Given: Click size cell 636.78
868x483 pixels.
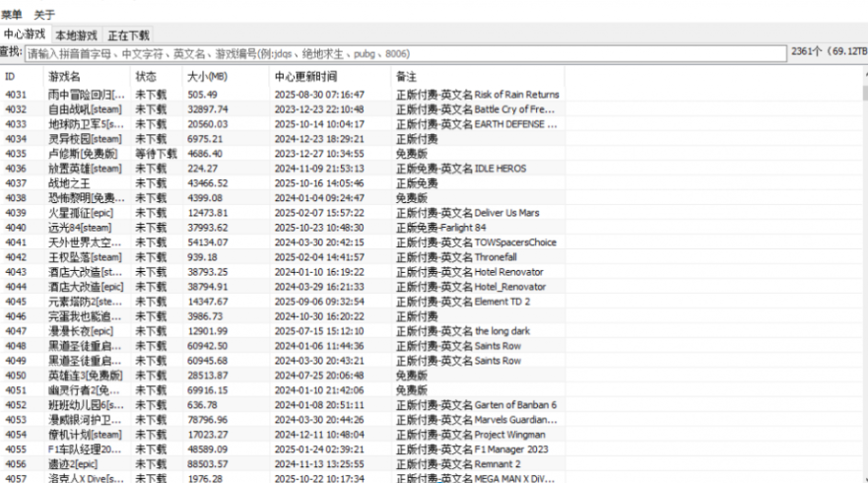Looking at the screenshot, I should [203, 405].
